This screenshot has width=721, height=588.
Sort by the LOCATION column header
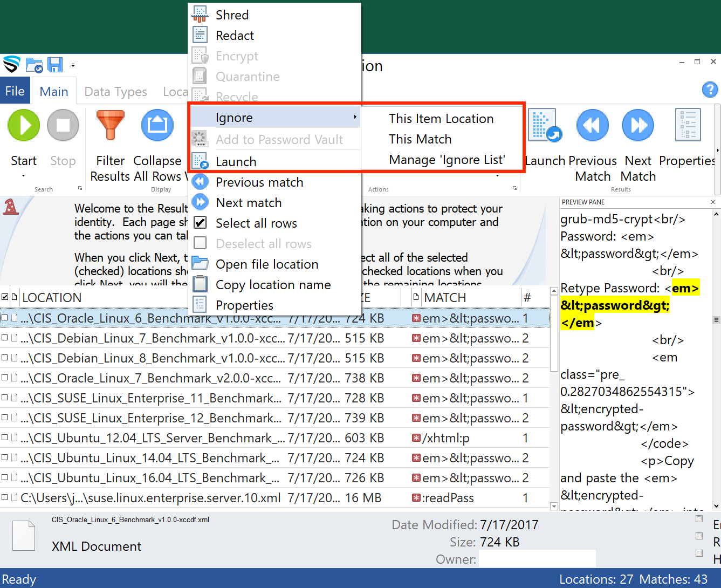point(52,297)
